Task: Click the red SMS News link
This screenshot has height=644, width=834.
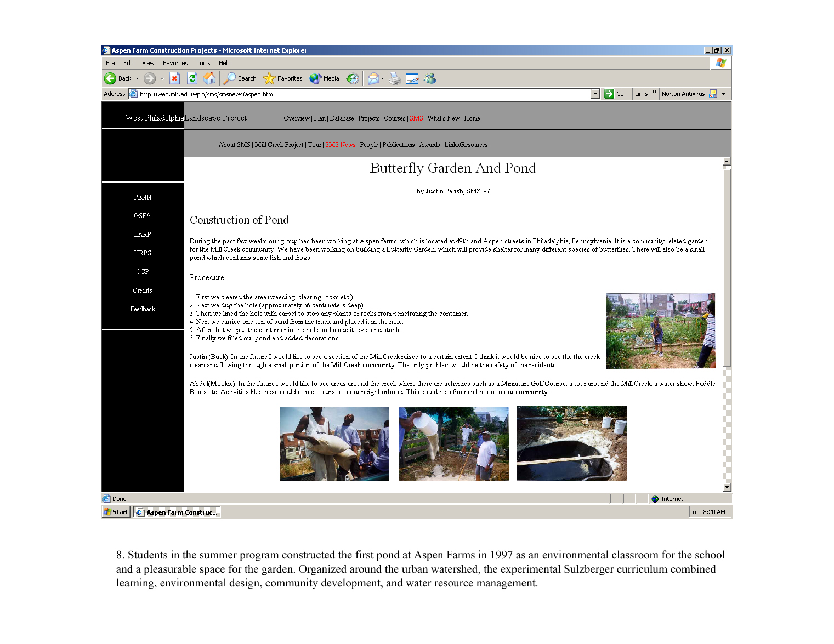Action: [341, 145]
